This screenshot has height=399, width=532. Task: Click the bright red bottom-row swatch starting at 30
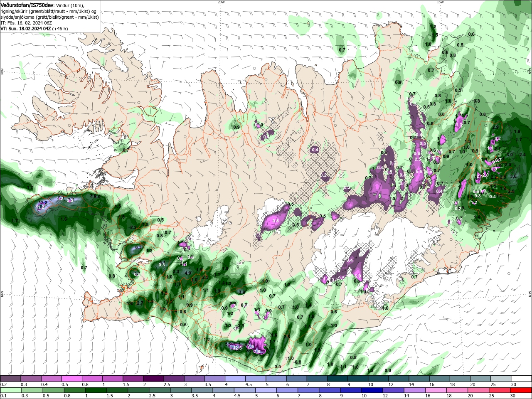point(521,390)
